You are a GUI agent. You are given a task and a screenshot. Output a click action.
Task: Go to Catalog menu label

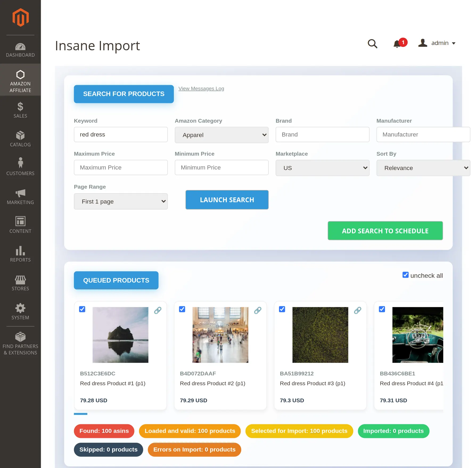(x=20, y=145)
